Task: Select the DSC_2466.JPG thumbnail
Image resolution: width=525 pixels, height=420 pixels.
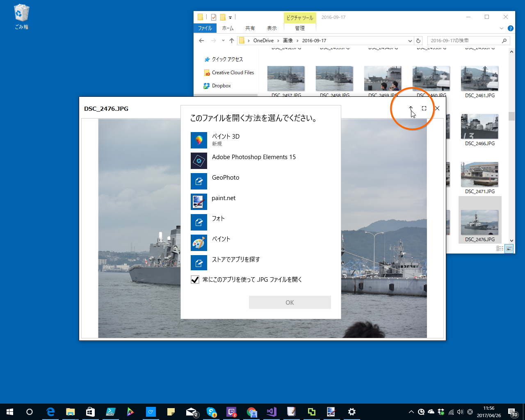Action: coord(479,126)
